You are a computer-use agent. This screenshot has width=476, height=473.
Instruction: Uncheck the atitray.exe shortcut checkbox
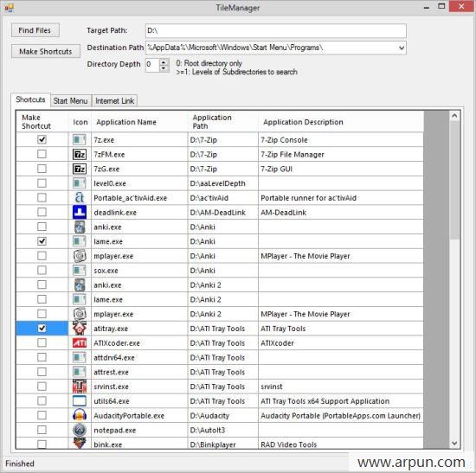pos(42,329)
